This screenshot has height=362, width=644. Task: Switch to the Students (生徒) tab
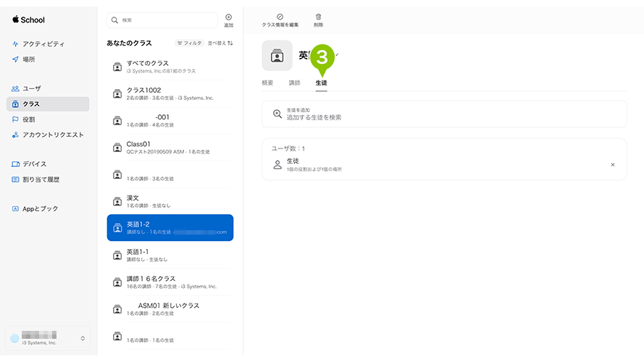point(321,83)
